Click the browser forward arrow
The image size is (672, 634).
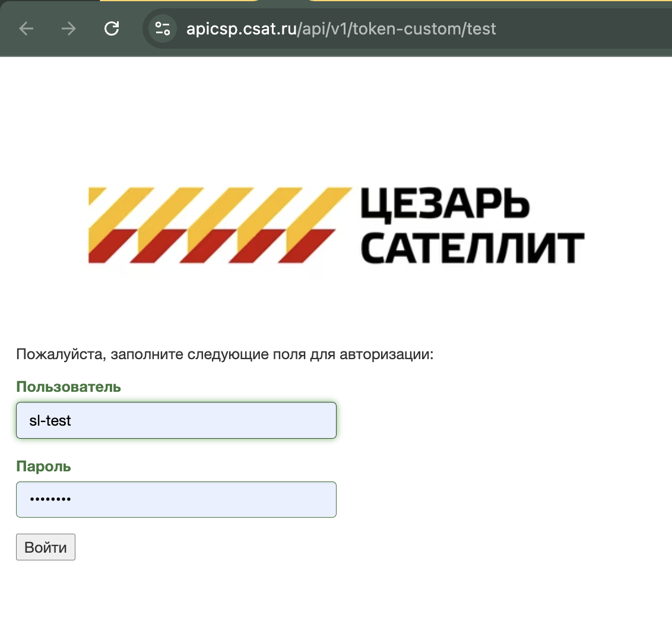click(x=69, y=28)
